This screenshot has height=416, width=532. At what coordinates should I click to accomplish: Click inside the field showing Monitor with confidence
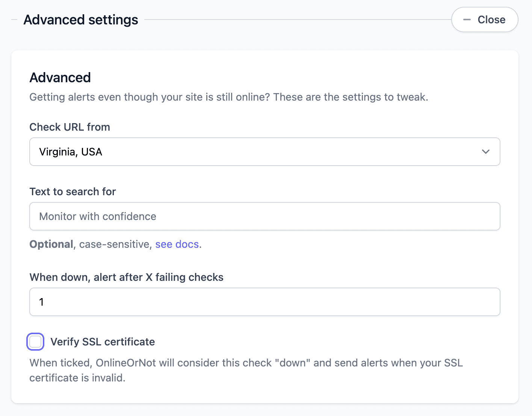(264, 216)
